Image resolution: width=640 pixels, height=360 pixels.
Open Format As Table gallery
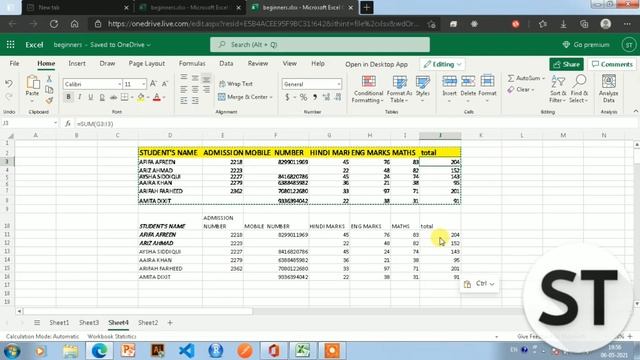[x=399, y=89]
